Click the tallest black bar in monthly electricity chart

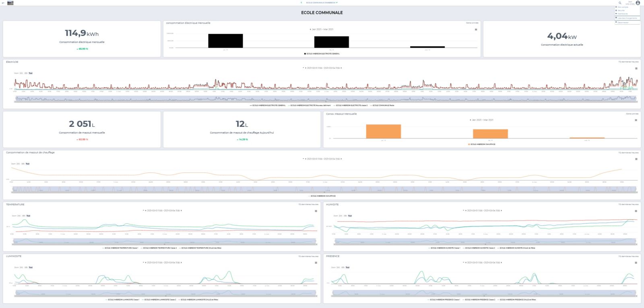point(225,41)
